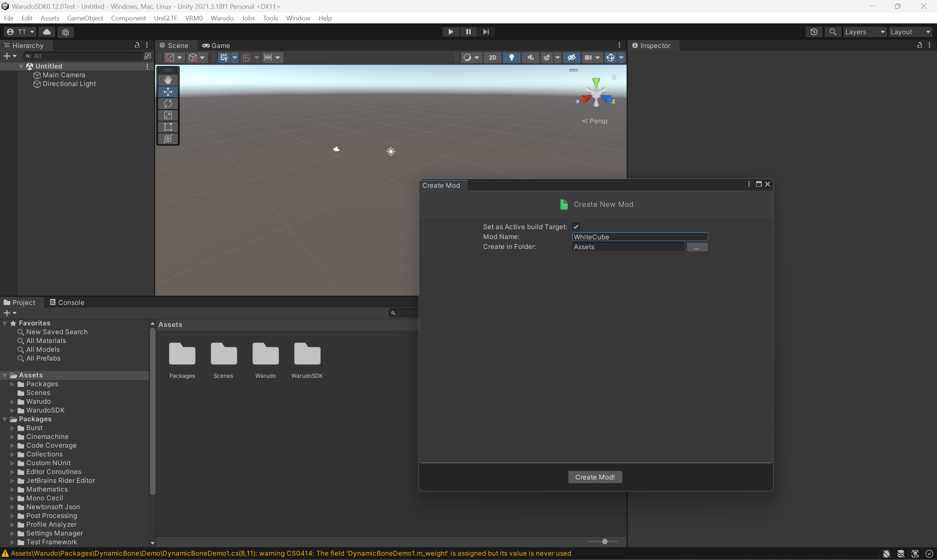Image resolution: width=937 pixels, height=560 pixels.
Task: Open Create Mod window options menu
Action: coord(749,184)
